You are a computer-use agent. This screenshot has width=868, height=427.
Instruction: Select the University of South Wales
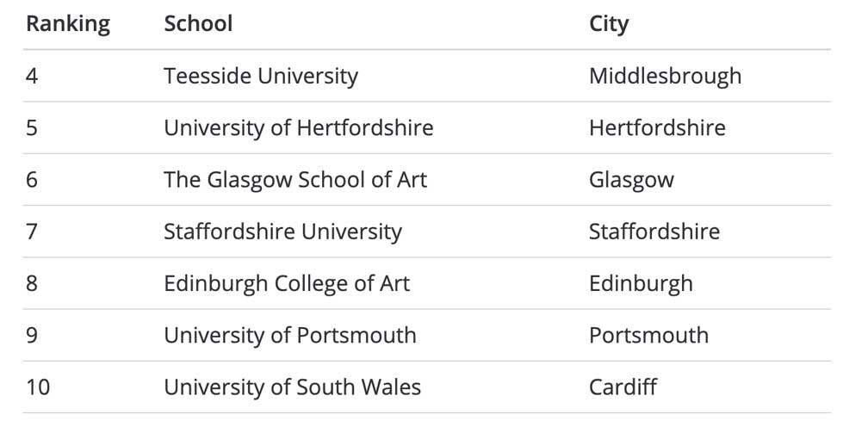click(292, 387)
